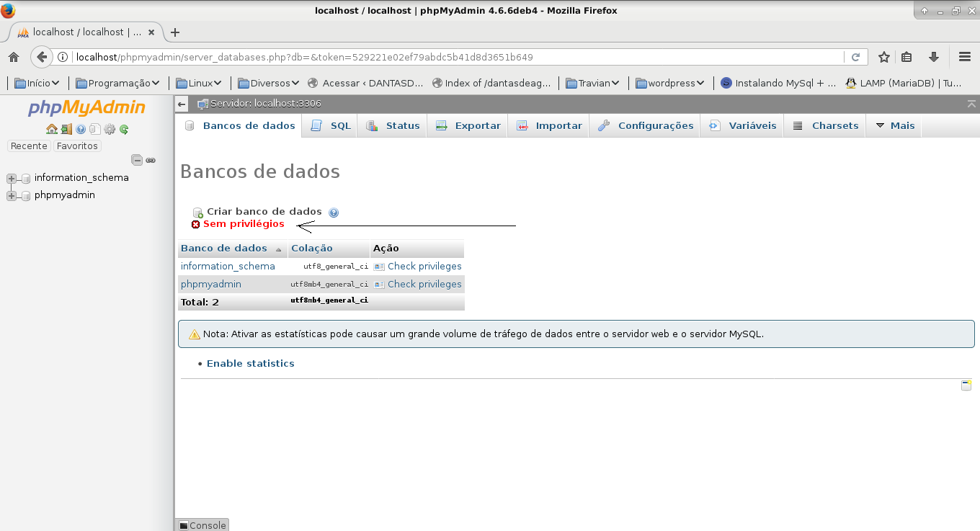Open navigation panel settings gear icon

point(110,129)
